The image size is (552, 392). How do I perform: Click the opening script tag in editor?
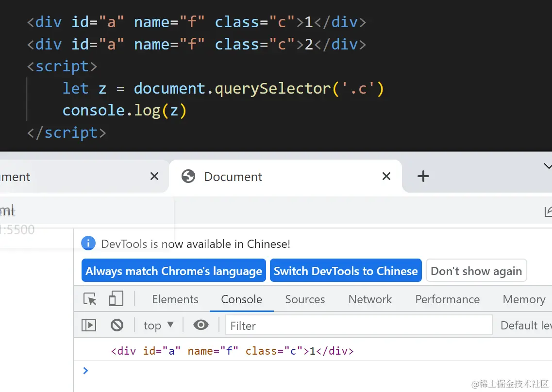pos(62,66)
